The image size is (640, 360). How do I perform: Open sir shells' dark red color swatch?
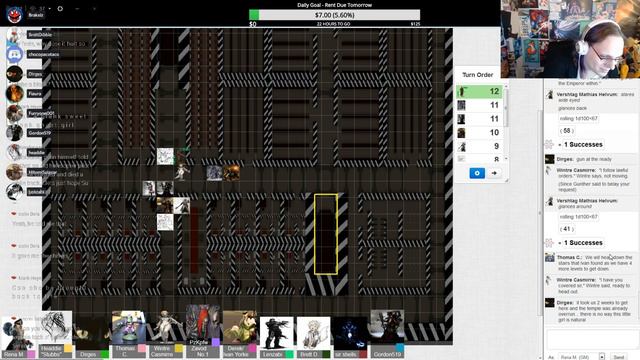(363, 355)
